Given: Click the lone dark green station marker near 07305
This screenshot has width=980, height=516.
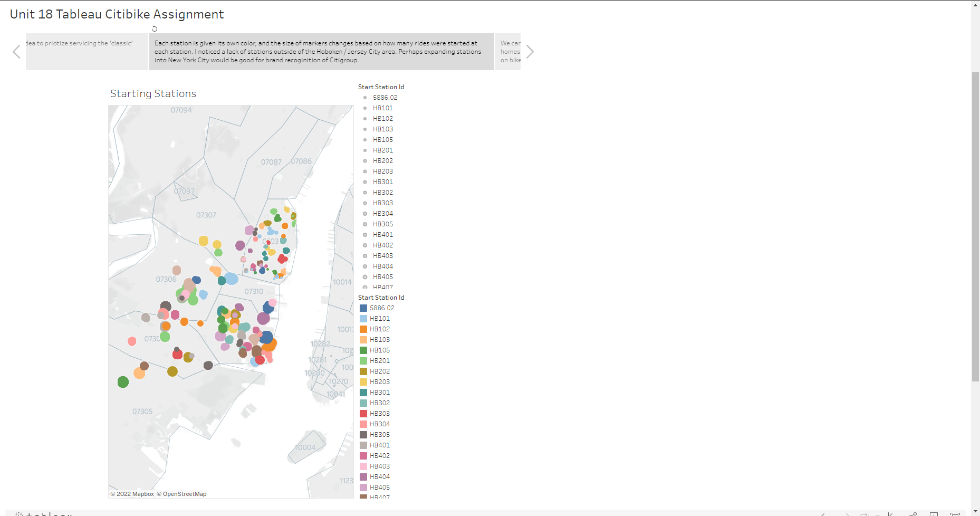Looking at the screenshot, I should click(x=123, y=382).
